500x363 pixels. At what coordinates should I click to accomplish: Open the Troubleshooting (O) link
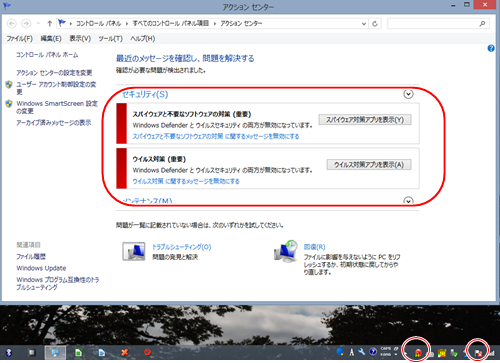click(x=182, y=247)
